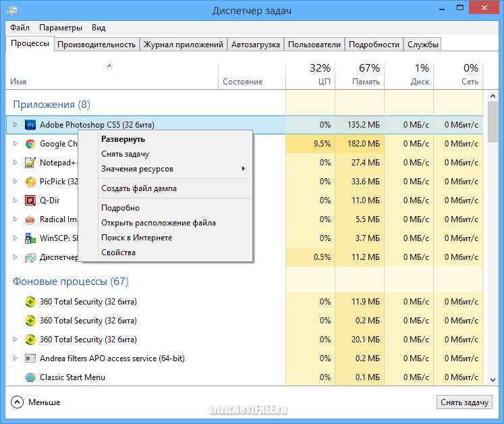Click the WinSCP process icon
This screenshot has height=424, width=504.
pos(30,238)
